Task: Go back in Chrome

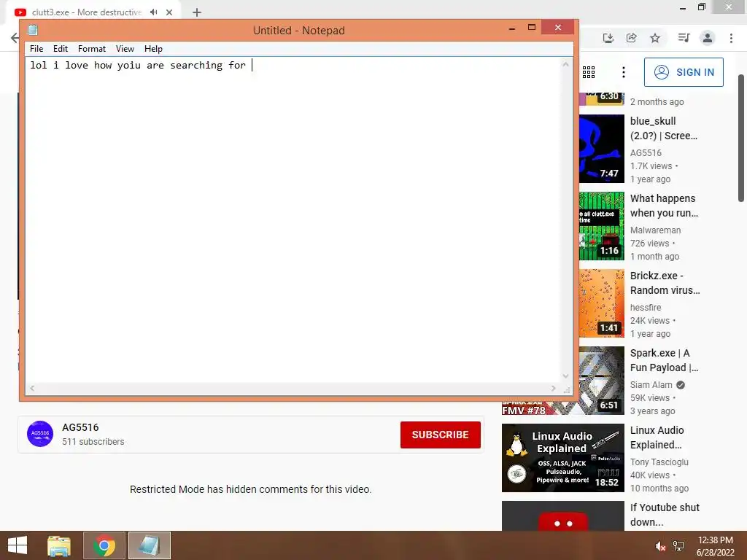Action: click(x=15, y=38)
